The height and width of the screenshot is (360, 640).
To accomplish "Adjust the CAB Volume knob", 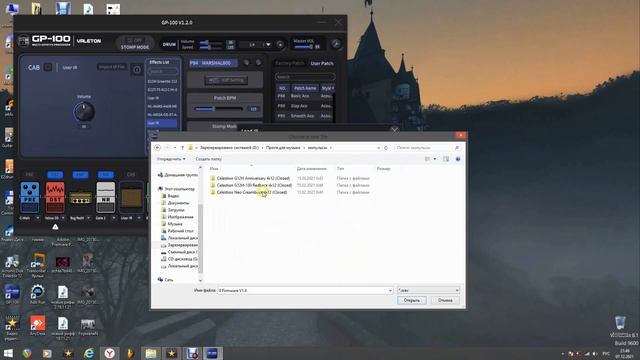I will 84,112.
